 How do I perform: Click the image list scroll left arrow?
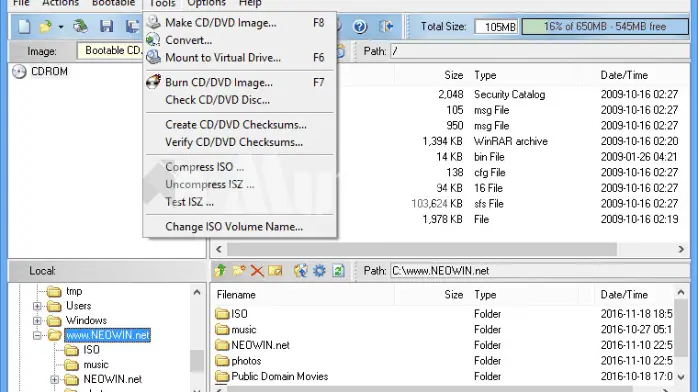[219, 249]
